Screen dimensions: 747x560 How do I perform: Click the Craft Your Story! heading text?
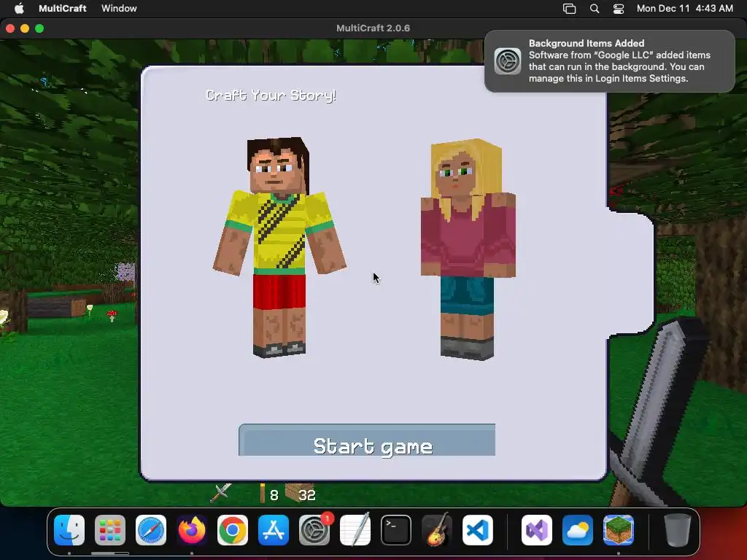click(271, 96)
